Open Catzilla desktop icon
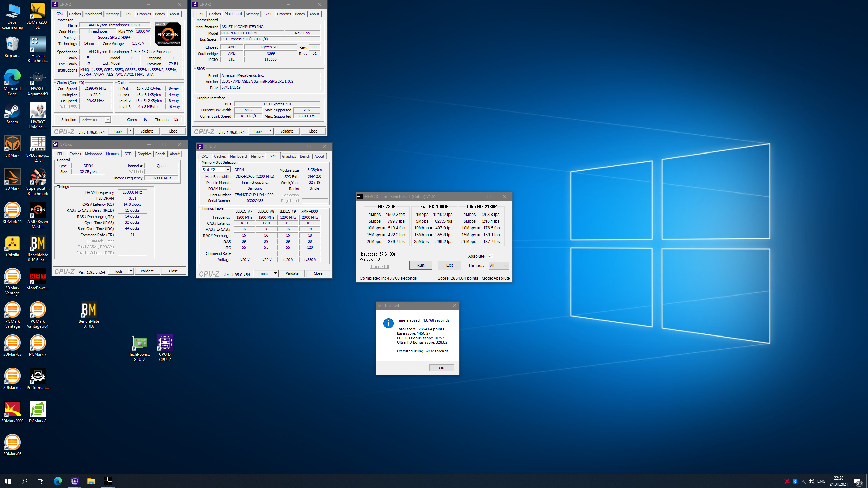The height and width of the screenshot is (488, 868). point(12,246)
